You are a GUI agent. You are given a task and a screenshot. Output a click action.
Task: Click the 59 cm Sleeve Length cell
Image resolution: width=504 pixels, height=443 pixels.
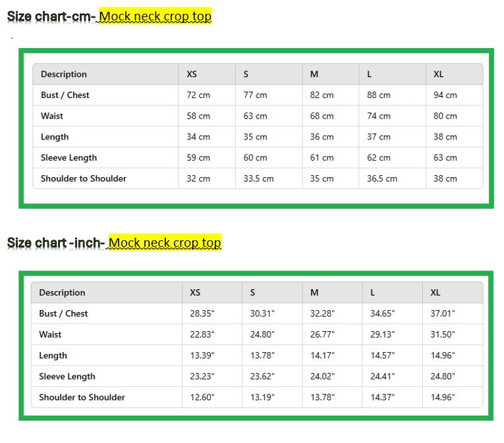point(198,158)
